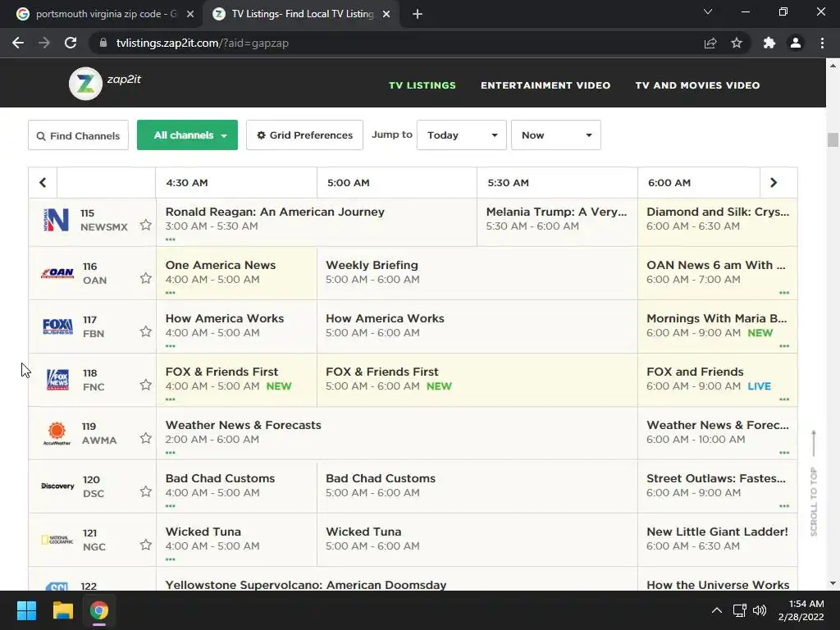Favorite the OAN channel star
This screenshot has width=840, height=630.
point(146,278)
